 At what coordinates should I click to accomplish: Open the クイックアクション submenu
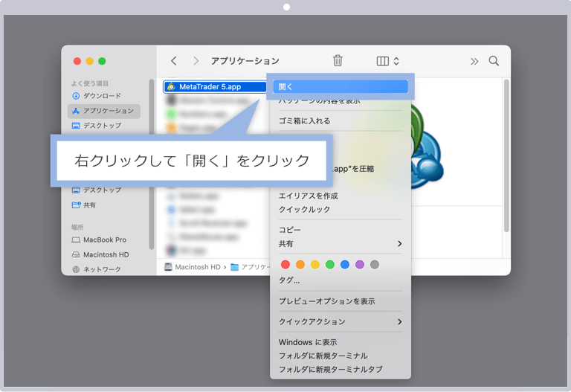(340, 321)
